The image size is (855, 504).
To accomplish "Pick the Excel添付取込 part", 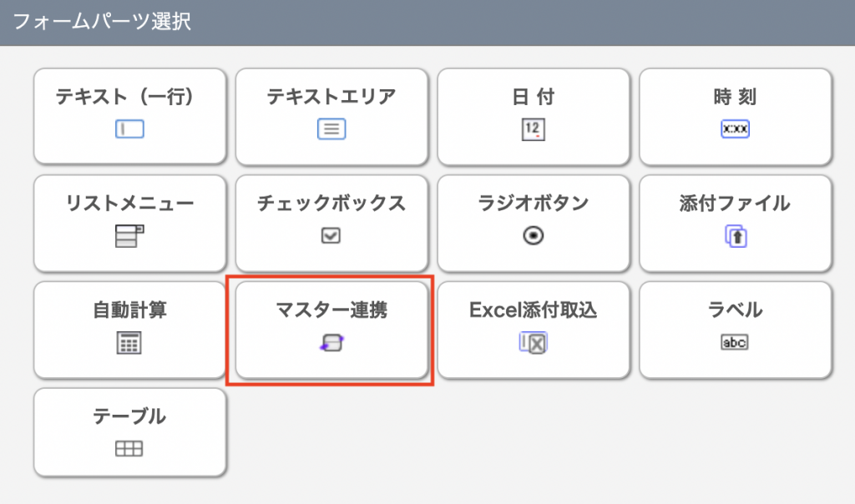I will tap(534, 330).
